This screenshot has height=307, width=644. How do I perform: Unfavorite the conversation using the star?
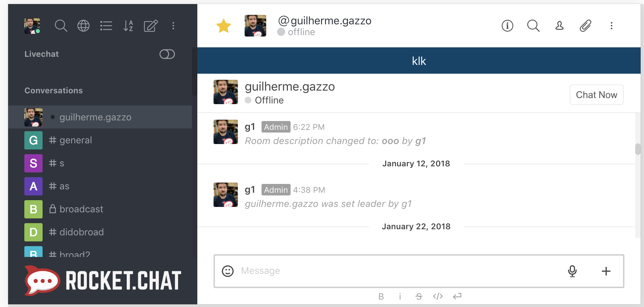224,26
